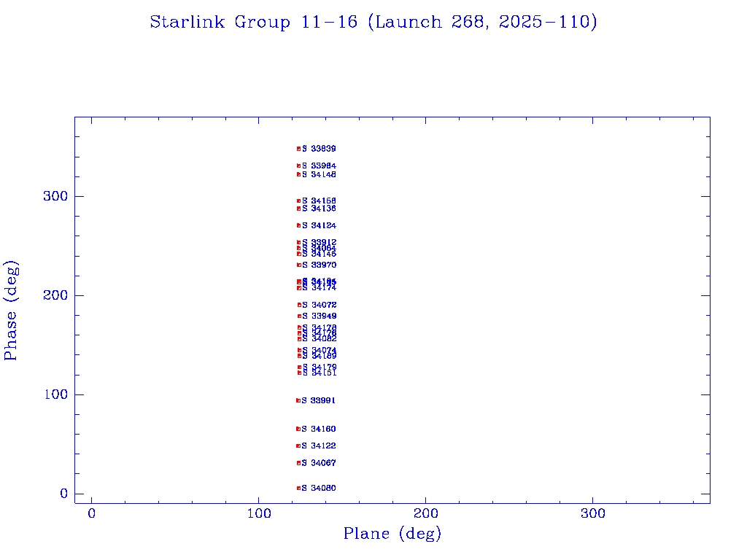Click the red marker for S 34124

coord(298,225)
